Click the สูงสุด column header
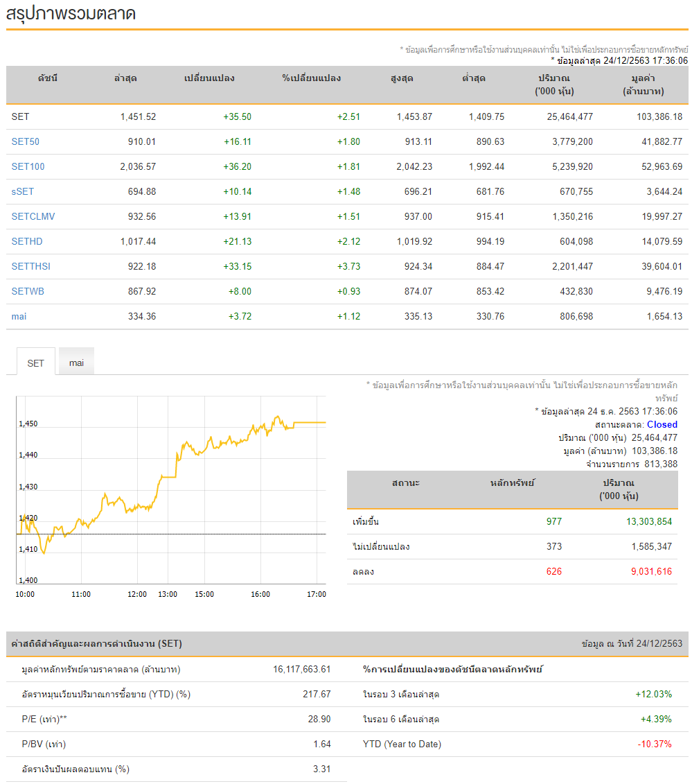This screenshot has height=784, width=692. (x=402, y=78)
